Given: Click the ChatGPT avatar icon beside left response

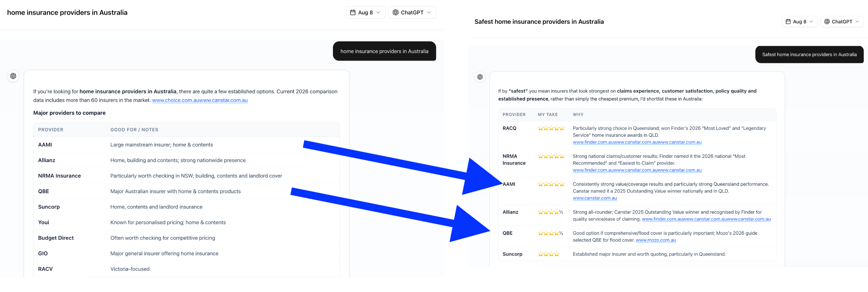Looking at the screenshot, I should click(13, 76).
